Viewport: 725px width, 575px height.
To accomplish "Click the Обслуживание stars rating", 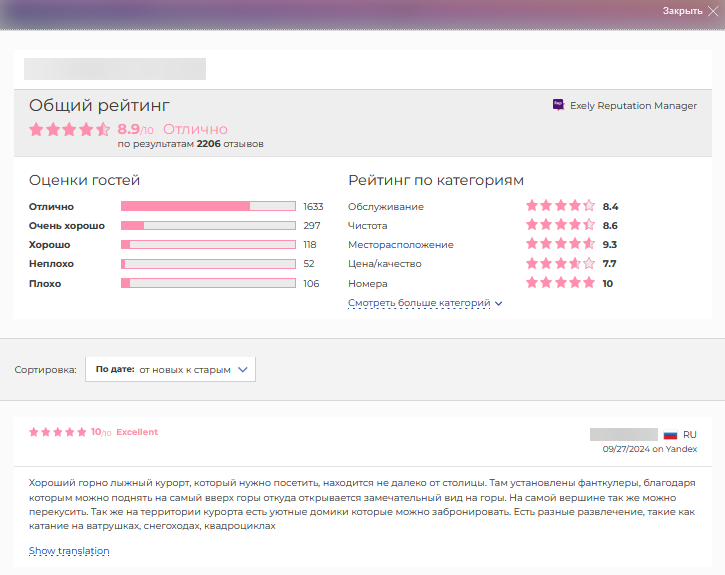I will 560,206.
